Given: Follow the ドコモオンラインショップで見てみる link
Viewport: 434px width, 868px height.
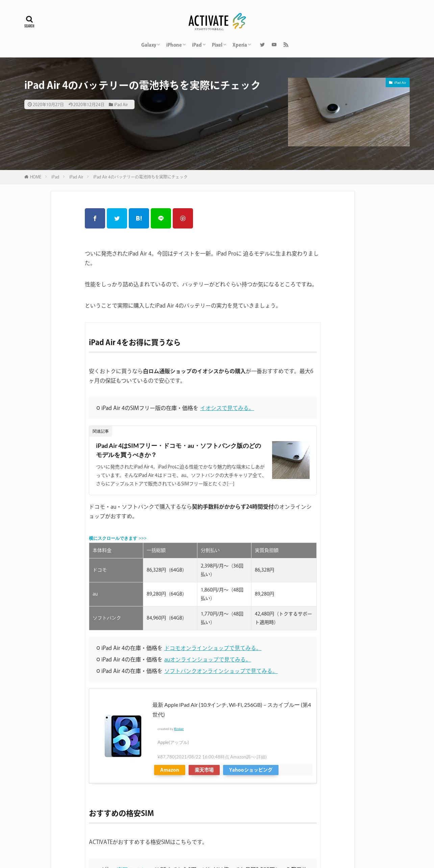Looking at the screenshot, I should tap(213, 648).
